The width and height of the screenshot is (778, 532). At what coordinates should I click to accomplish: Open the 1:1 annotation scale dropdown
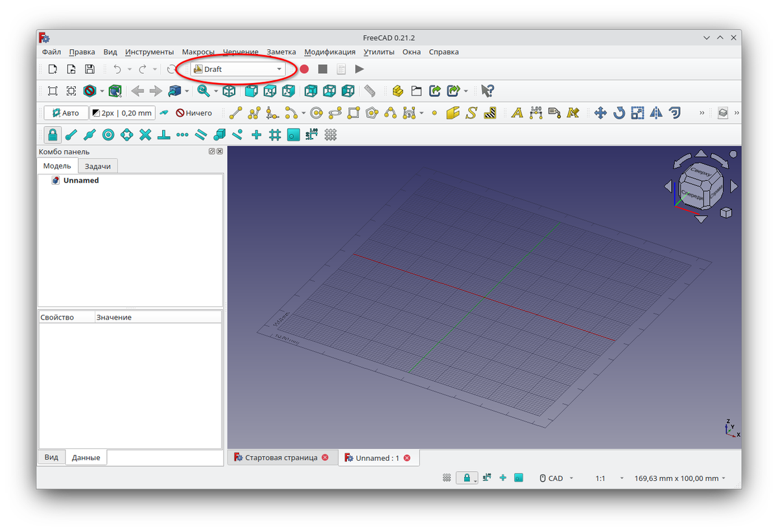[609, 478]
